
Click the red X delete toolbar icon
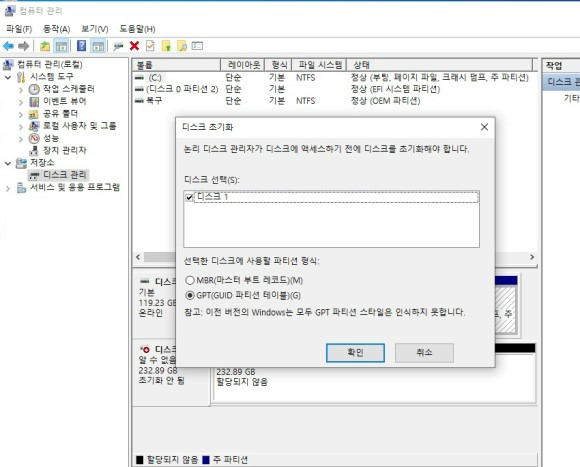(x=134, y=46)
